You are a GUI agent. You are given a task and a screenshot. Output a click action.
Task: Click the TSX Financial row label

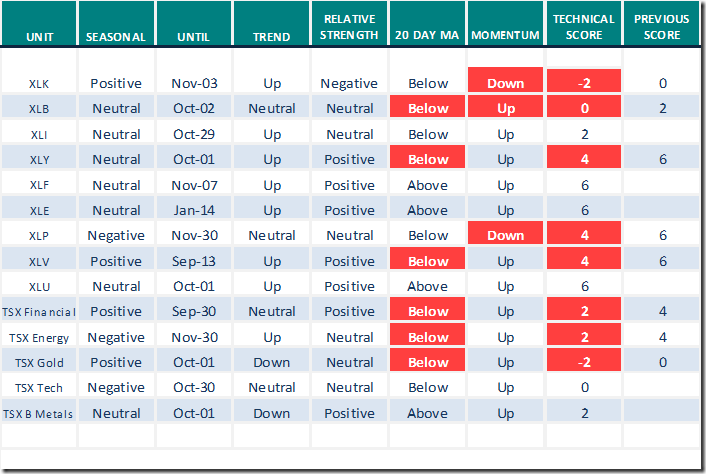(x=40, y=311)
